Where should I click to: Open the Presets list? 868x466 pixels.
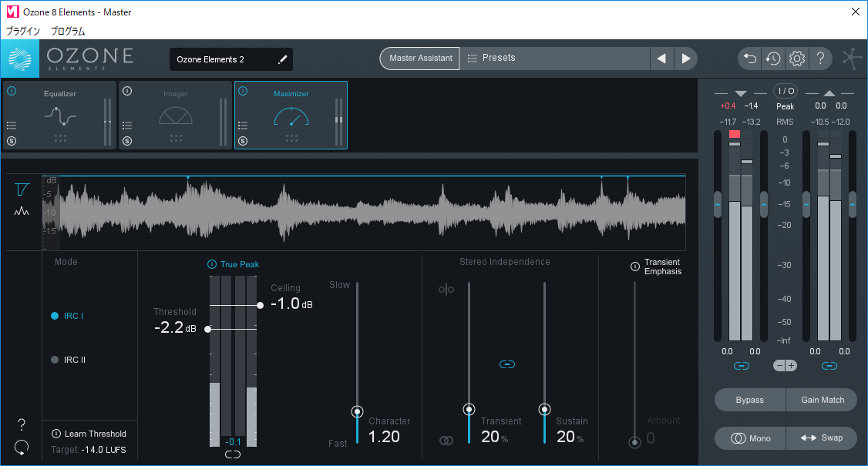coord(555,58)
